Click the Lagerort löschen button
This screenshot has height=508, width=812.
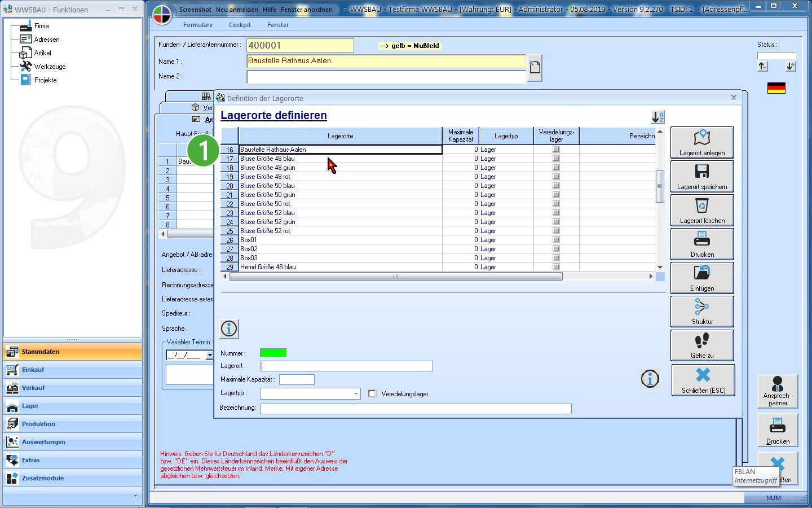702,210
